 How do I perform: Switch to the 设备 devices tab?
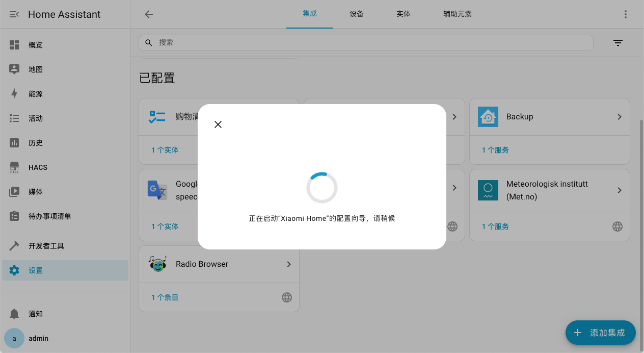pos(356,14)
